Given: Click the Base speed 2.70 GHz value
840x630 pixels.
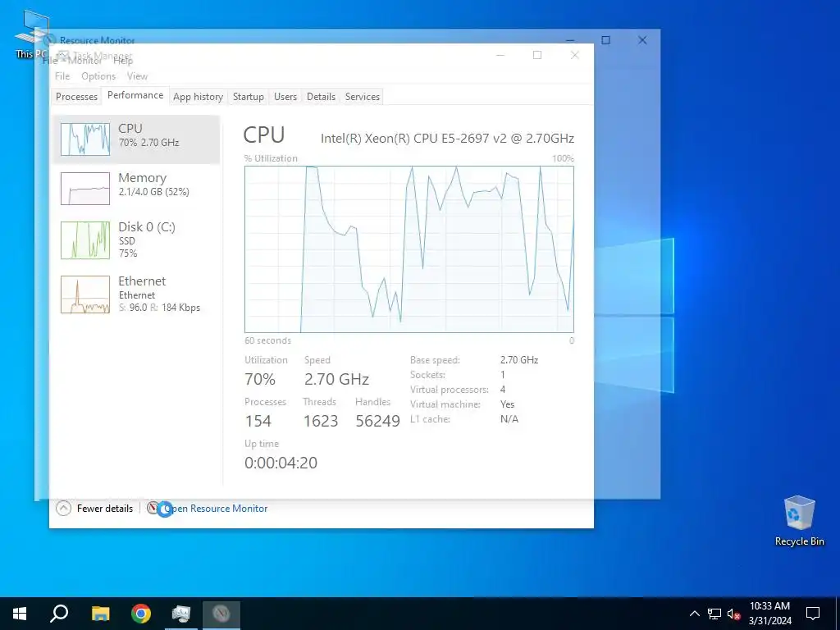Looking at the screenshot, I should tap(519, 360).
